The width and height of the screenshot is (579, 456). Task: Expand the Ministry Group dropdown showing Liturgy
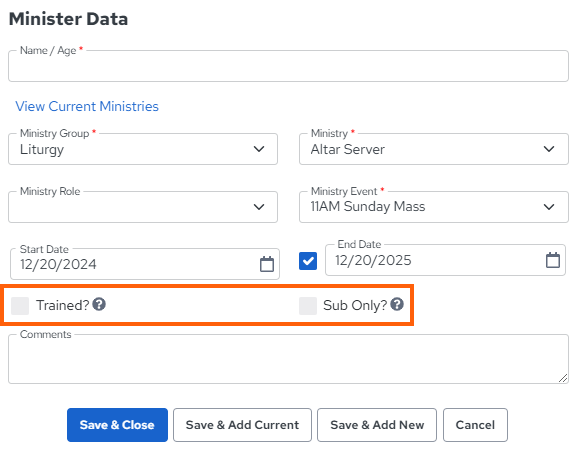(143, 149)
